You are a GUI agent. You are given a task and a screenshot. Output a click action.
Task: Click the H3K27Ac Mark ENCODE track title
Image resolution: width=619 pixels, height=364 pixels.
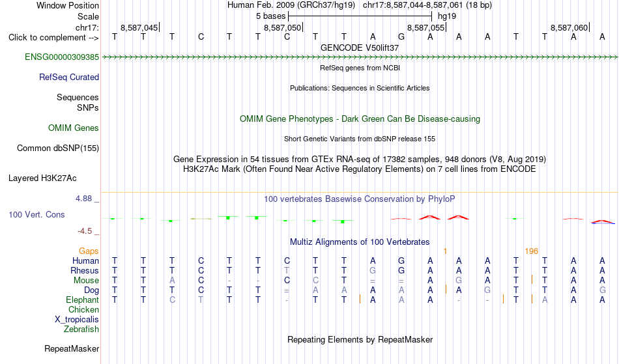360,169
